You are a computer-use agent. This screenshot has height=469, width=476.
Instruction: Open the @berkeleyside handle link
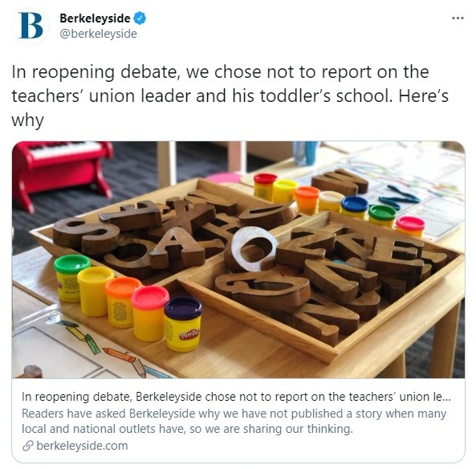(x=99, y=34)
